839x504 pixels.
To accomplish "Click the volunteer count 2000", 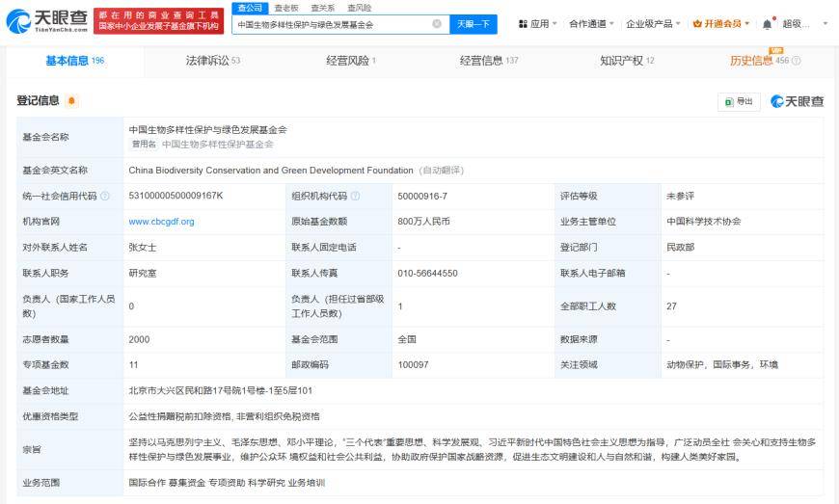I will 139,339.
